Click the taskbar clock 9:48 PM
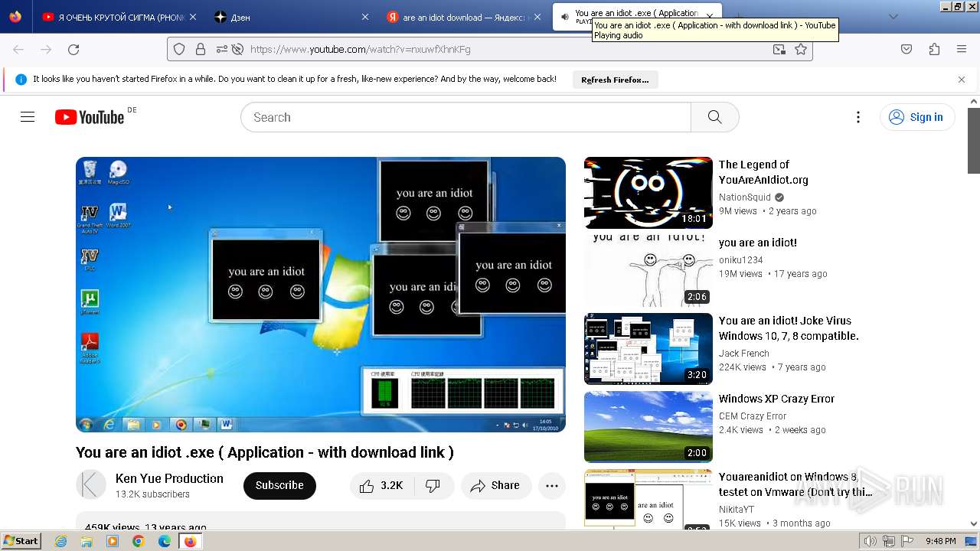980x551 pixels. tap(940, 541)
